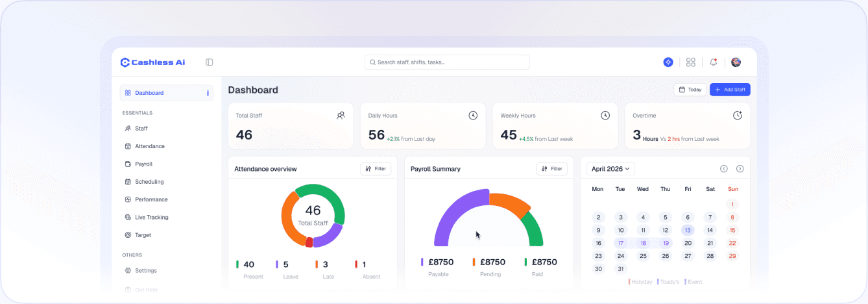Filter the Attendance overview
The image size is (868, 304).
pyautogui.click(x=376, y=169)
